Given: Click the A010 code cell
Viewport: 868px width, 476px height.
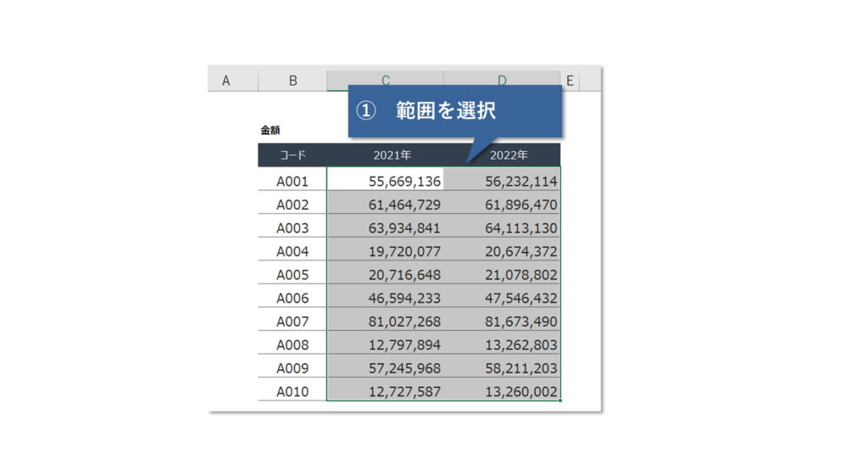Looking at the screenshot, I should (x=292, y=391).
